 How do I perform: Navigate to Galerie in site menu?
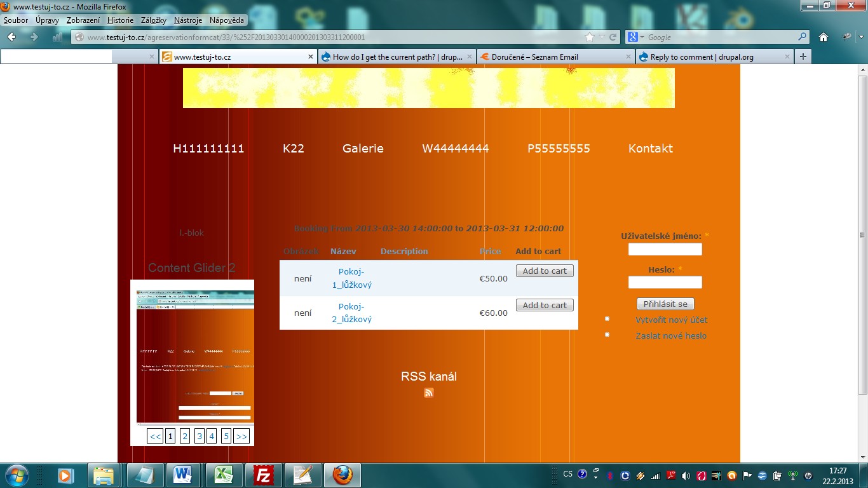(x=363, y=148)
